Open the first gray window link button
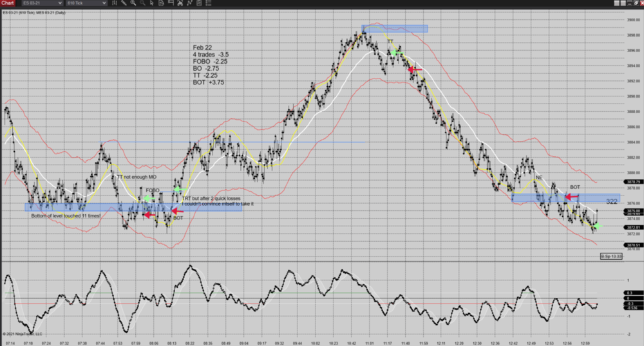This screenshot has width=644, height=346. click(616, 3)
